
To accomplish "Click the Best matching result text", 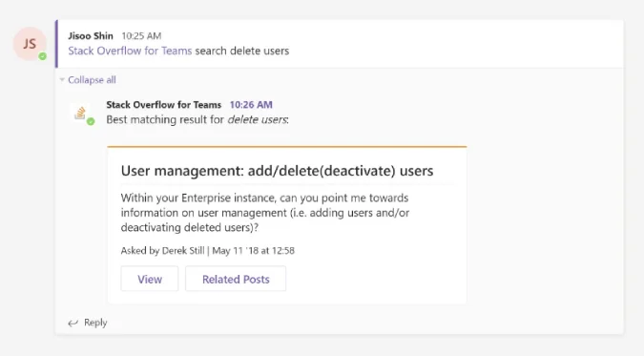I will pyautogui.click(x=197, y=119).
